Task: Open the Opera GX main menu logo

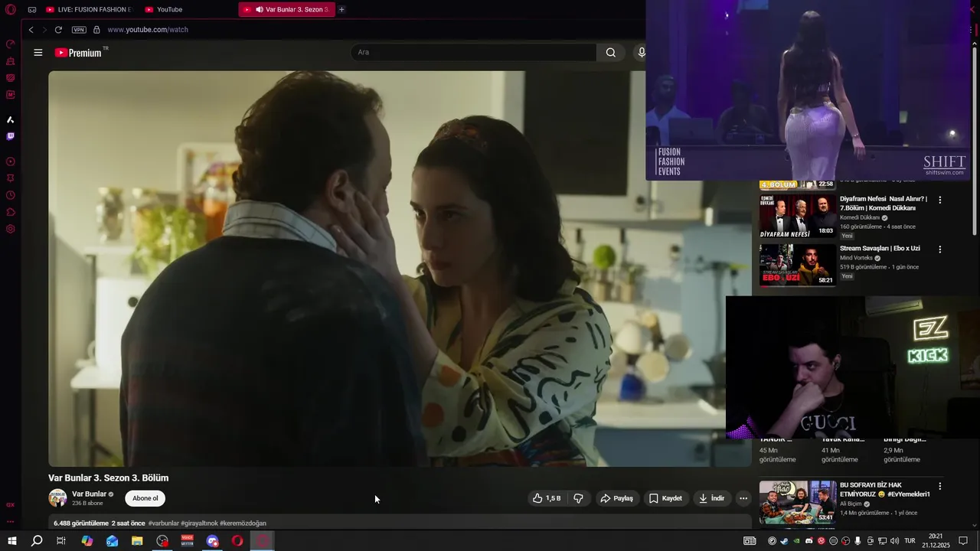Action: [11, 9]
